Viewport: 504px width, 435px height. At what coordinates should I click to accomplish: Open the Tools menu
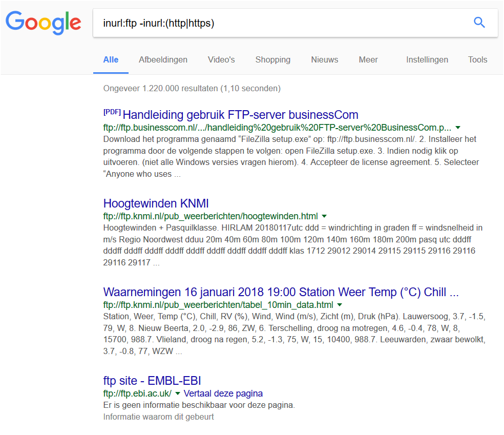pyautogui.click(x=477, y=59)
